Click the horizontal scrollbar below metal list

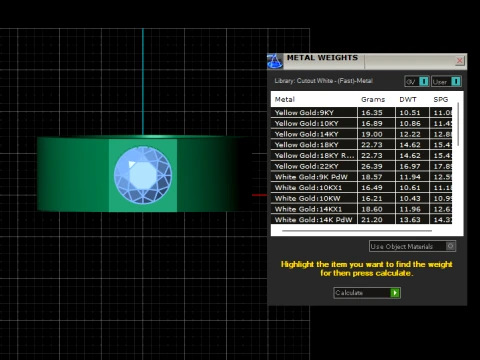(357, 231)
